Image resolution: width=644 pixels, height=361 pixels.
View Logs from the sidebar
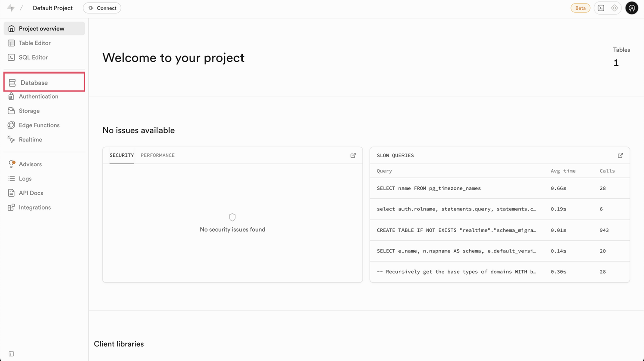tap(25, 179)
